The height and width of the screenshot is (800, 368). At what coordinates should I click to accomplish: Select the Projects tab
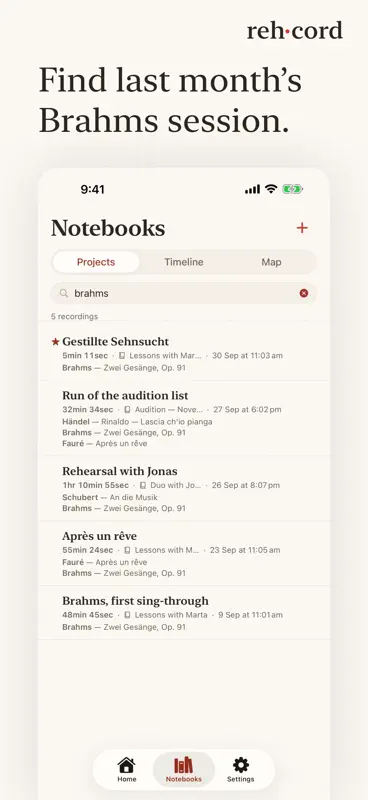[96, 262]
